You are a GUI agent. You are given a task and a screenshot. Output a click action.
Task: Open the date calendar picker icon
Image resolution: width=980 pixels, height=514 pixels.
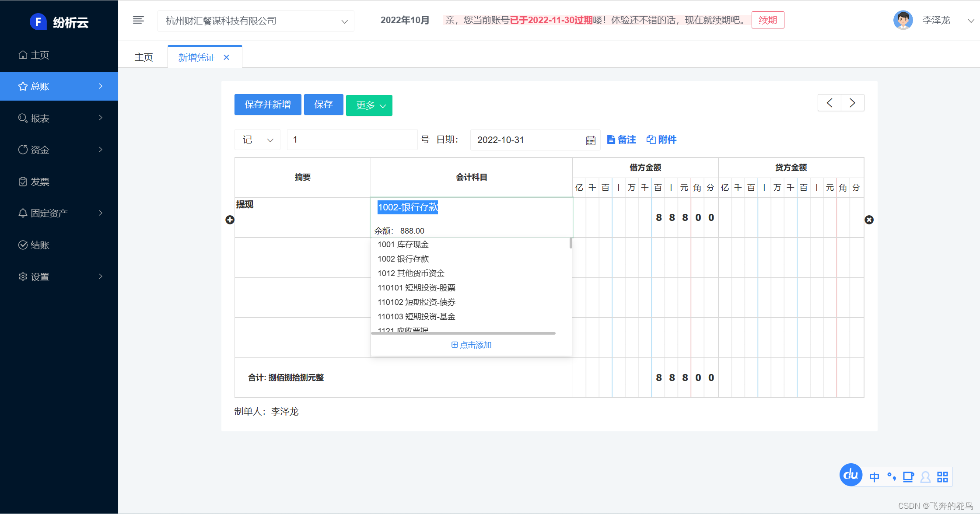point(591,140)
